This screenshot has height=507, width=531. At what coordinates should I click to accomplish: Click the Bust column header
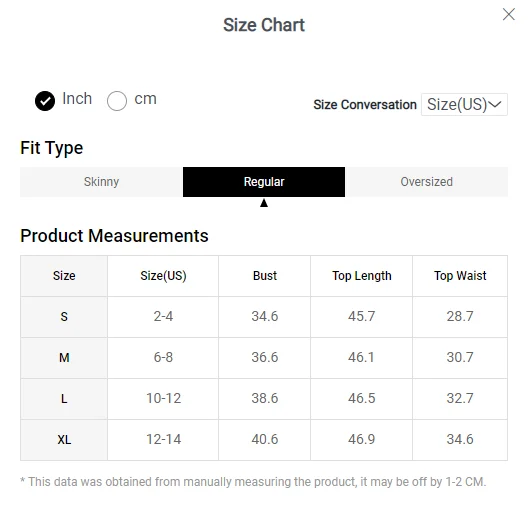click(264, 276)
